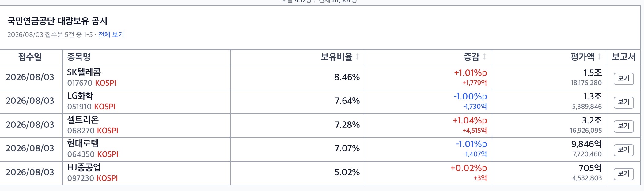This screenshot has width=644, height=191.
Task: Toggle the 평가액 column sort icon
Action: [x=600, y=57]
